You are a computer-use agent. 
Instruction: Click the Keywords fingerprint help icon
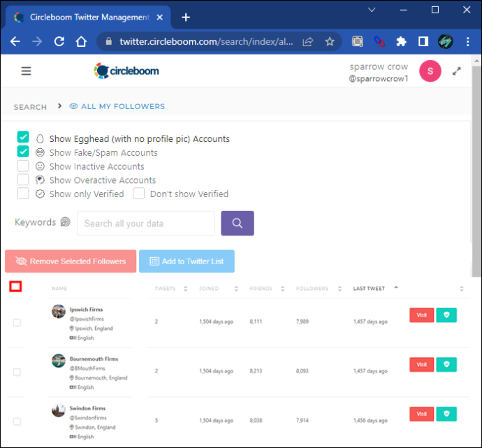coord(65,222)
